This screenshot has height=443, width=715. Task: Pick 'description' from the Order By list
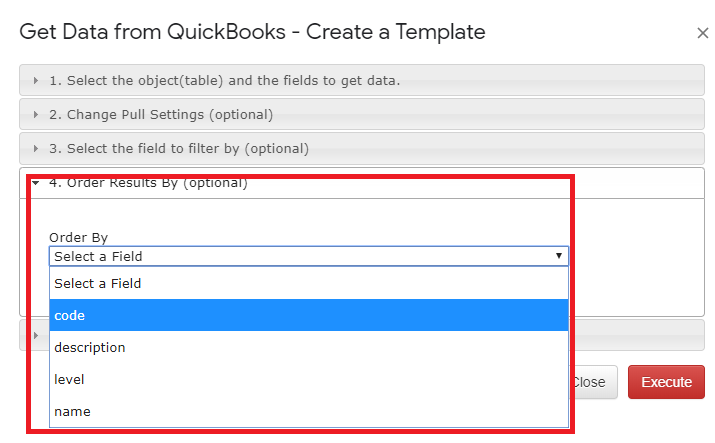point(309,347)
